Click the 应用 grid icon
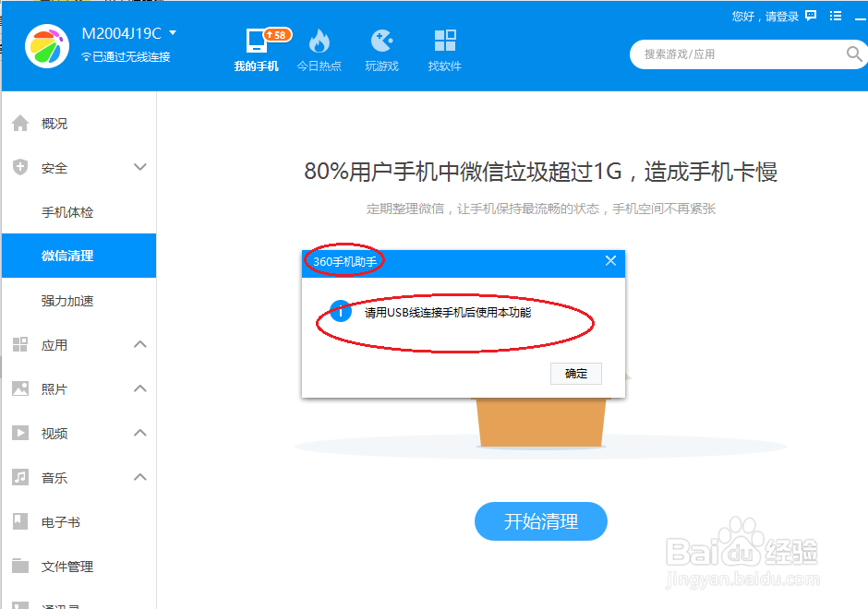 point(20,344)
